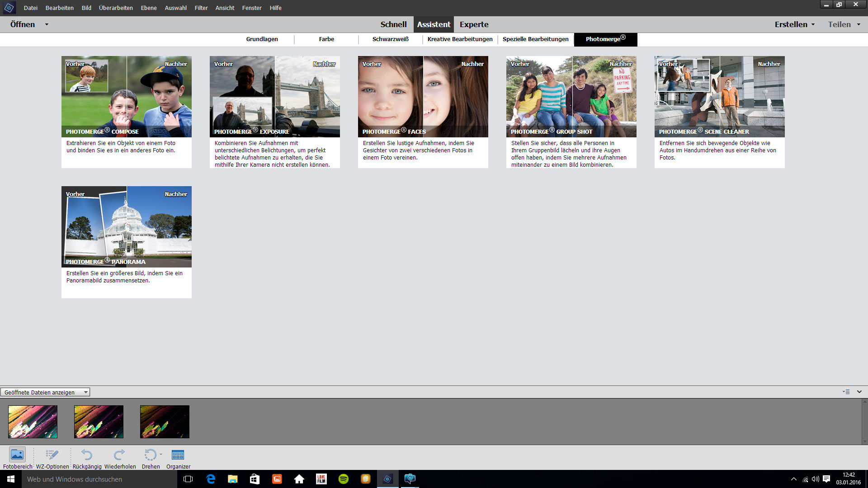868x488 pixels.
Task: Expand the Öffnen dropdown arrow
Action: [x=47, y=24]
